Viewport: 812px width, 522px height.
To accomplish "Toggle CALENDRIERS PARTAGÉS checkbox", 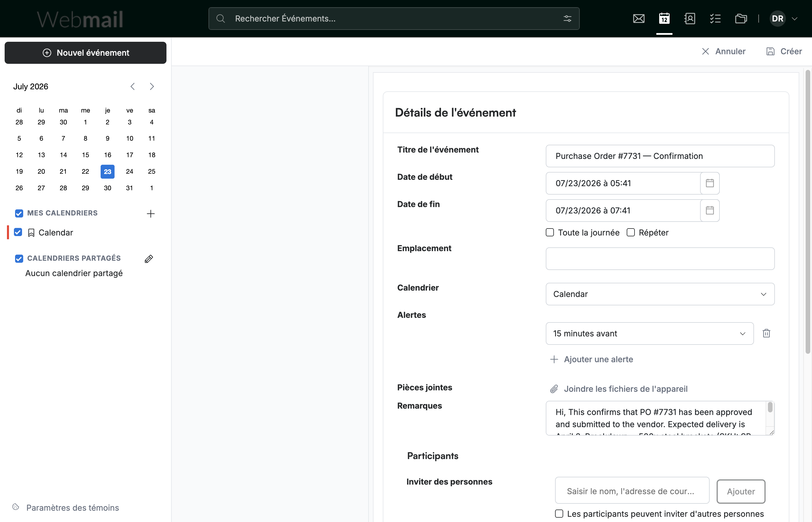I will (19, 259).
